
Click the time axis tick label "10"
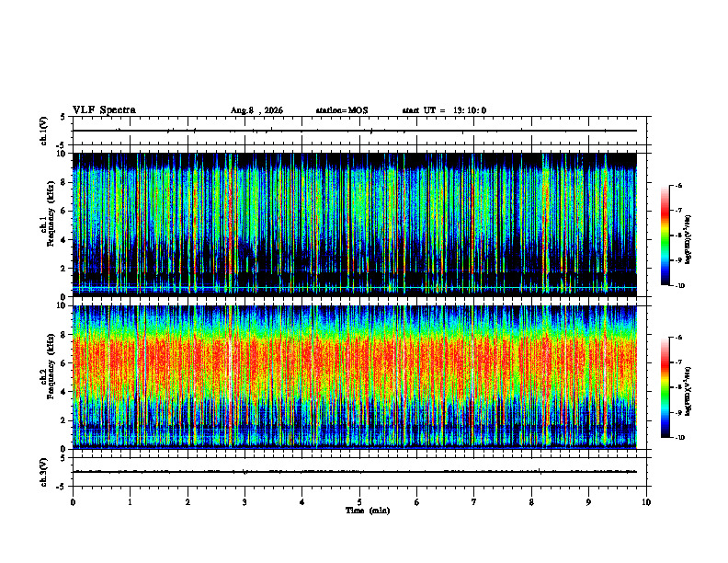point(646,502)
